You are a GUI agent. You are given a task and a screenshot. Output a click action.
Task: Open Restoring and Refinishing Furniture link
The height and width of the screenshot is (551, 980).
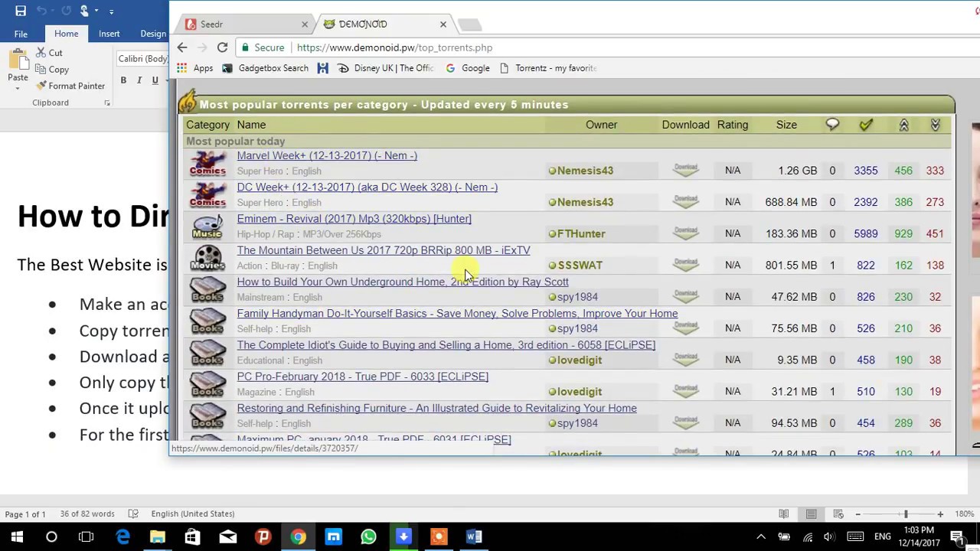(436, 408)
